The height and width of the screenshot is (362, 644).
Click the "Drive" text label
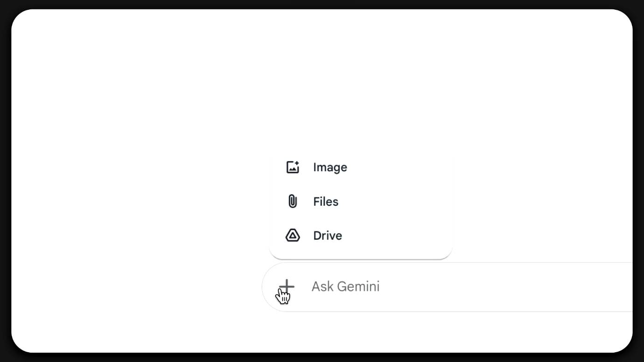click(x=328, y=236)
